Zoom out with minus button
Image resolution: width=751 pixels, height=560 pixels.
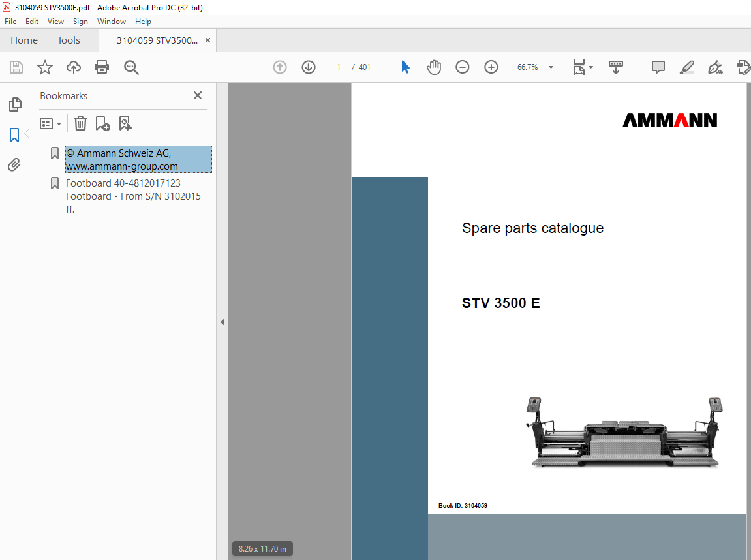462,67
